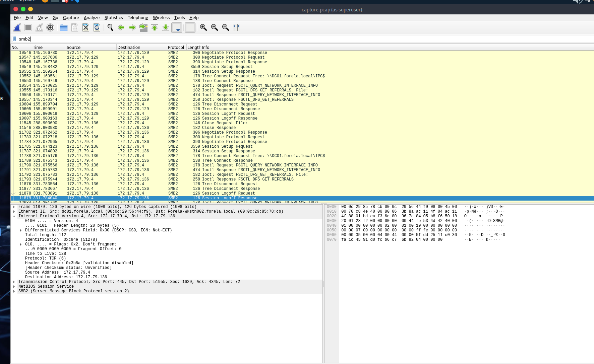Select packet 10549 Session Setup Request
Image resolution: width=594 pixels, height=364 pixels.
coord(302,67)
